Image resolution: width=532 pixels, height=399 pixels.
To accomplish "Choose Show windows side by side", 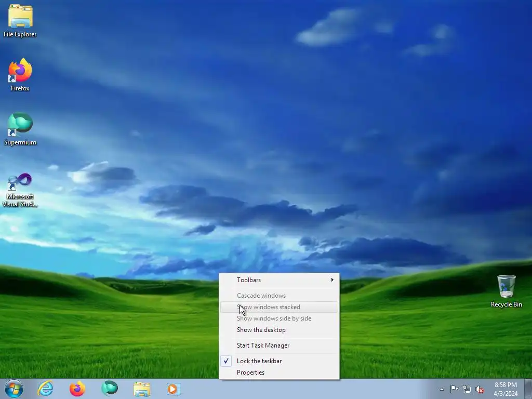I will [279, 318].
